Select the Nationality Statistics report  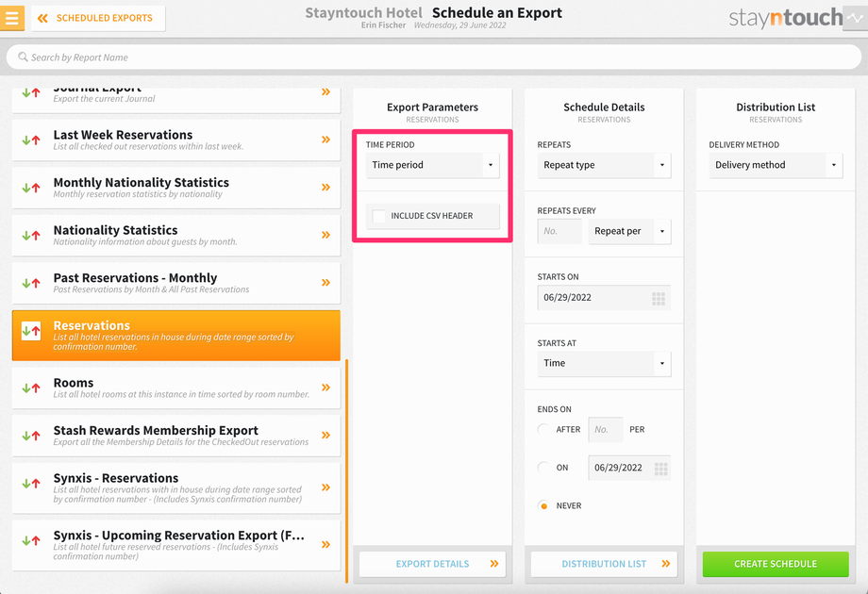[x=176, y=235]
